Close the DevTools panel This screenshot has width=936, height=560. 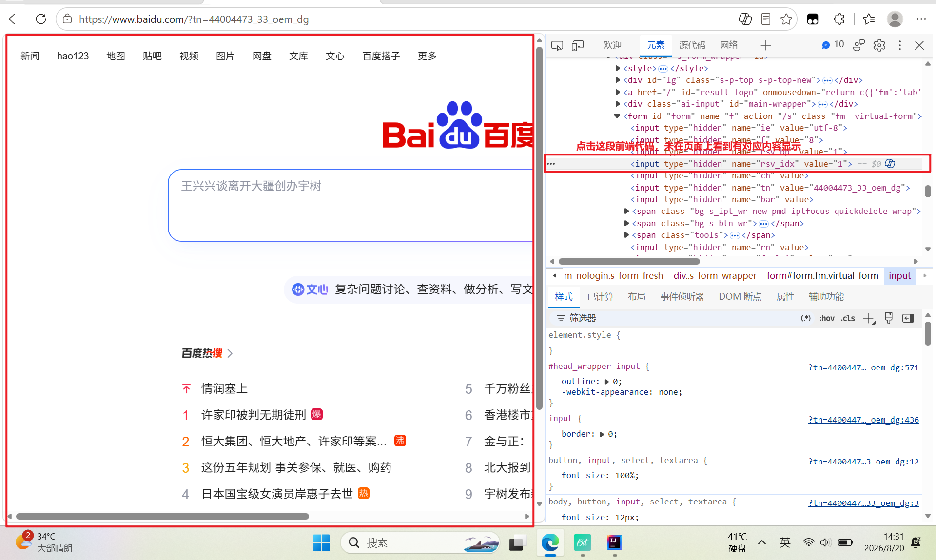919,45
